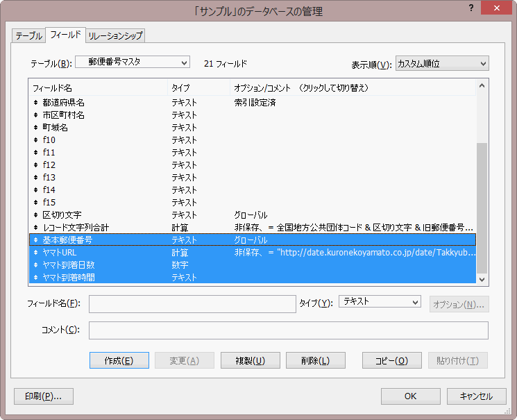
Task: Select the ヤマトURL field row
Action: (253, 253)
